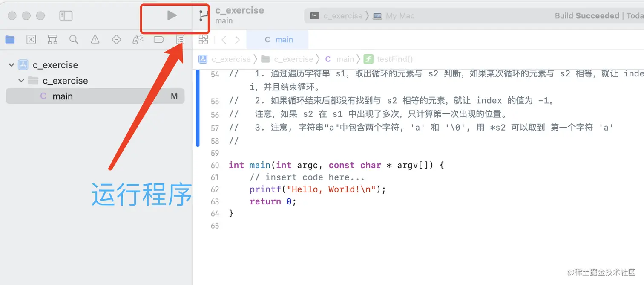Viewport: 644px width, 285px height.
Task: Open the Breakpoint navigator
Action: click(x=159, y=39)
